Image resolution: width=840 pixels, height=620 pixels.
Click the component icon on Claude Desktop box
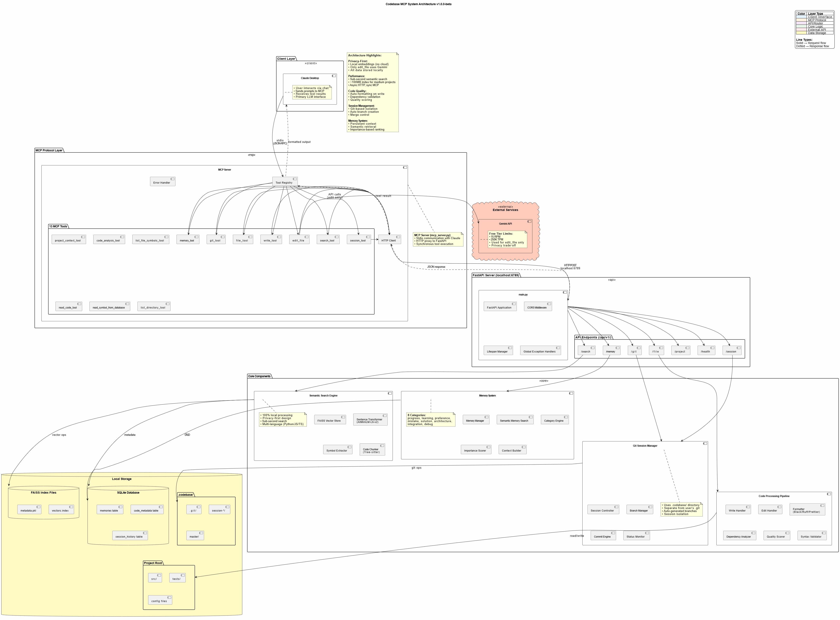pos(334,76)
